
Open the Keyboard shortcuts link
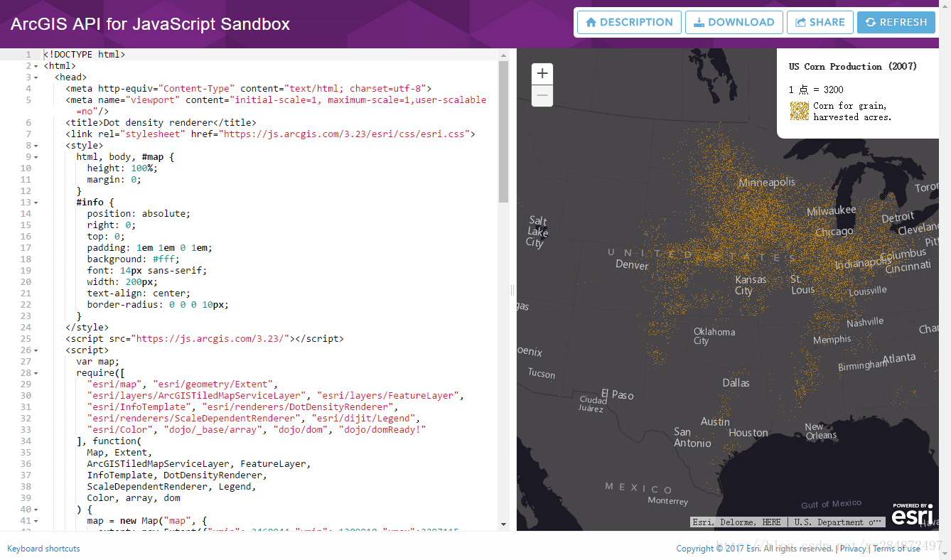click(x=43, y=549)
